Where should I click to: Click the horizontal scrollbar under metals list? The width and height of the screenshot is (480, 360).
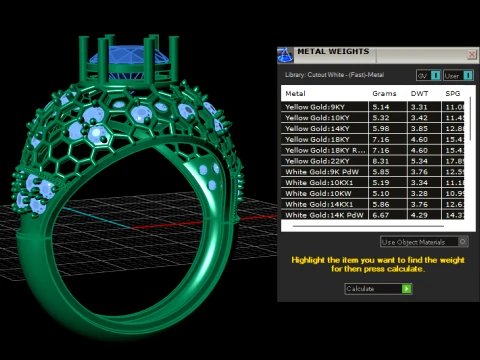[x=368, y=226]
